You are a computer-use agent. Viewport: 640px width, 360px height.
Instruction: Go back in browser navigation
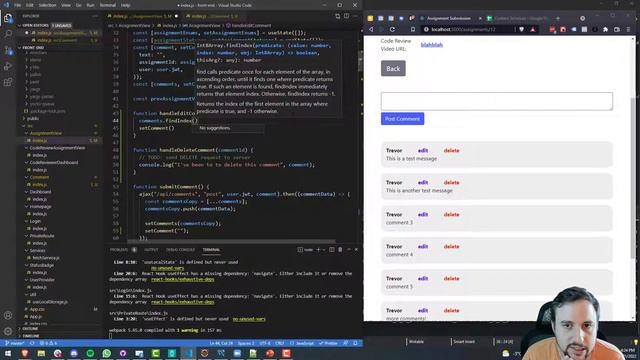(371, 29)
